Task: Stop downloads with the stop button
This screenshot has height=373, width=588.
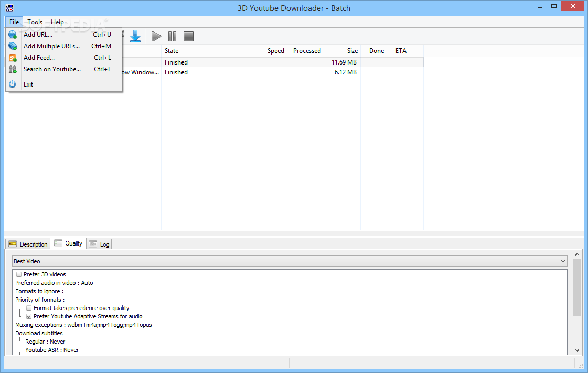Action: point(189,36)
